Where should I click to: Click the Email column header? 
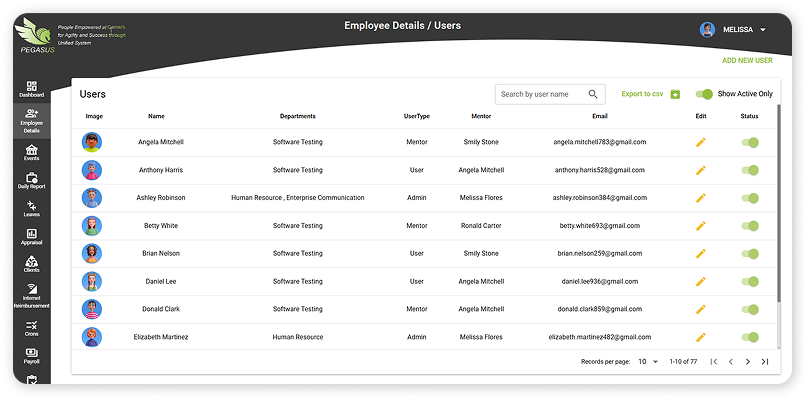coord(600,116)
